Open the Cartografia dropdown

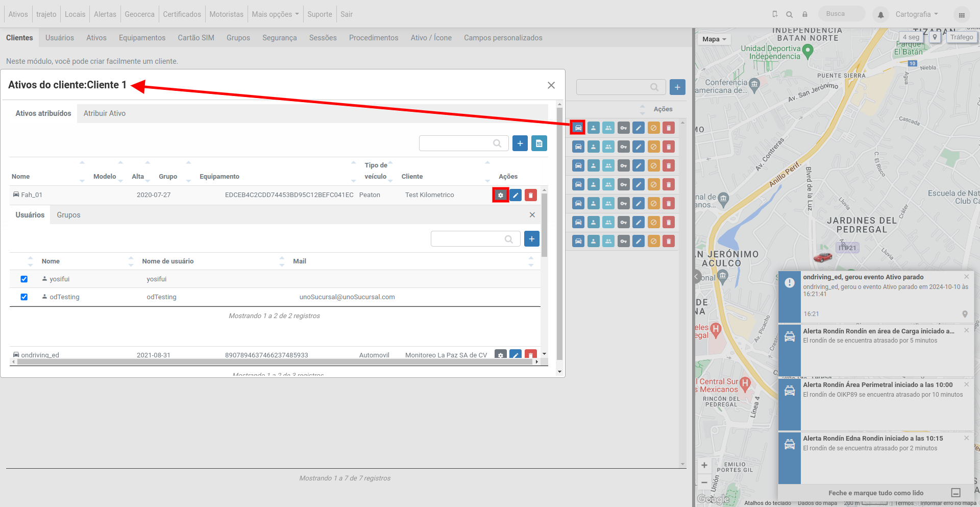click(917, 14)
